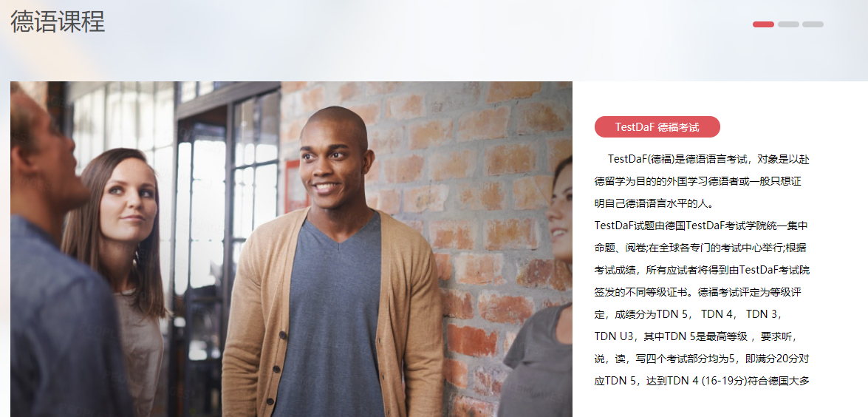The height and width of the screenshot is (417, 868).
Task: Click the line starting 'TestDaF(德福)是德语语言考试'
Action: 708,160
